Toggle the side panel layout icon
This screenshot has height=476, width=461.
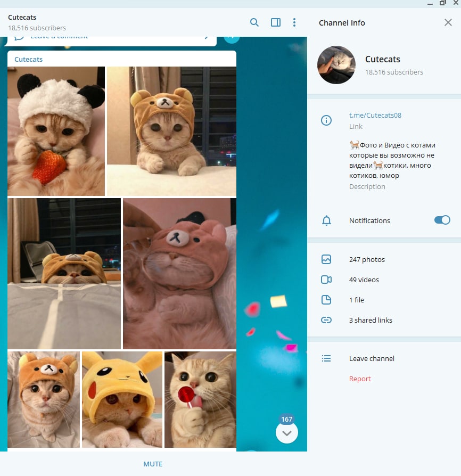276,22
